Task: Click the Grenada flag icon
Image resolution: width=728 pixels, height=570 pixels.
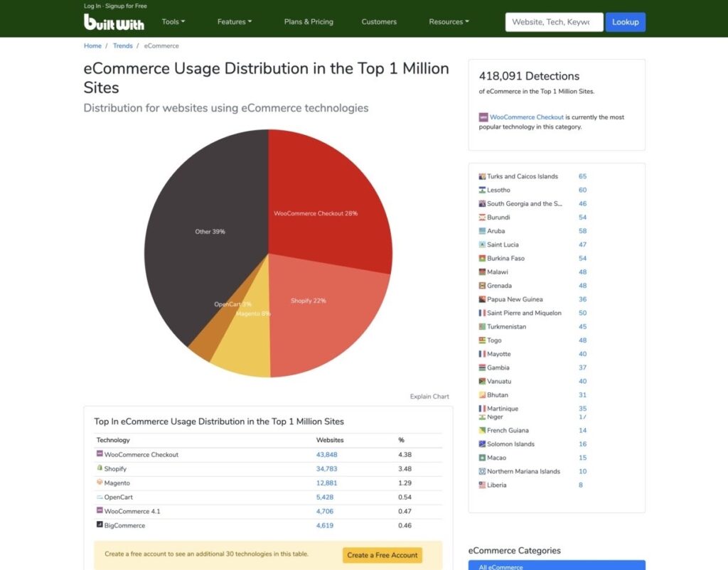Action: [483, 286]
